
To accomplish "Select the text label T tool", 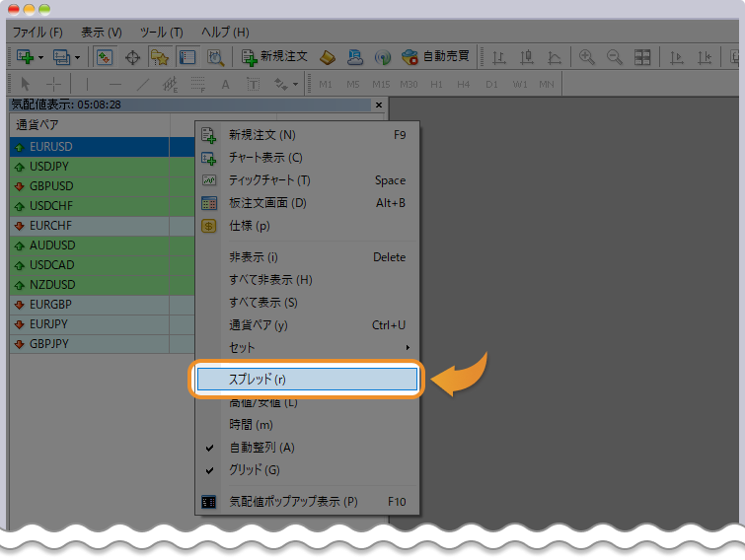I will [x=254, y=85].
